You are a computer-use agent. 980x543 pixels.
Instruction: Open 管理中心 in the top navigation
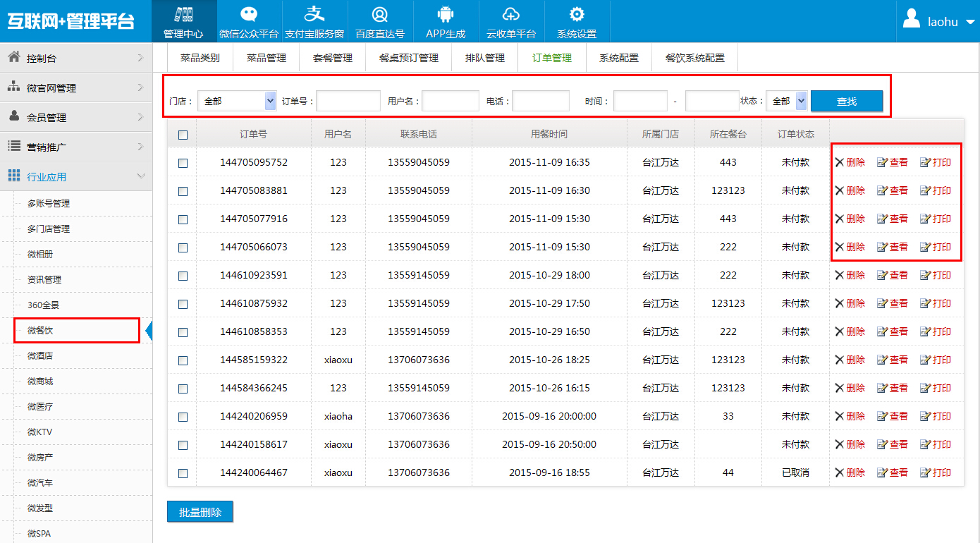(183, 21)
